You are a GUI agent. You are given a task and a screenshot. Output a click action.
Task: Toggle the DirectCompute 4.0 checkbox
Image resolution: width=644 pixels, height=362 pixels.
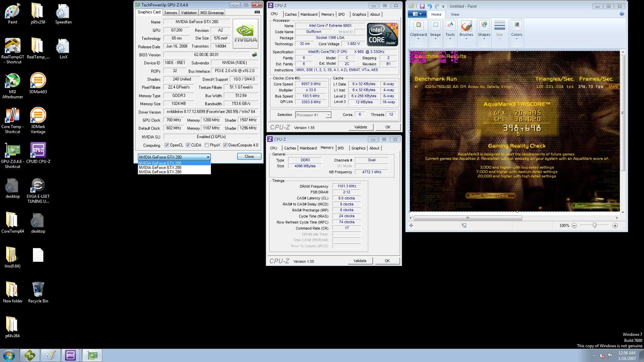[225, 145]
